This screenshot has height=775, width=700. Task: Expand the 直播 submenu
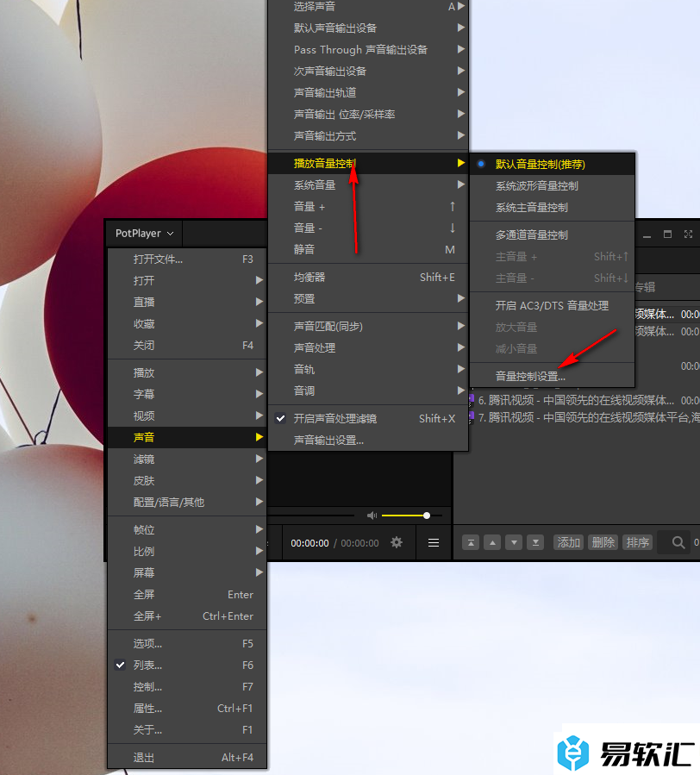[187, 302]
